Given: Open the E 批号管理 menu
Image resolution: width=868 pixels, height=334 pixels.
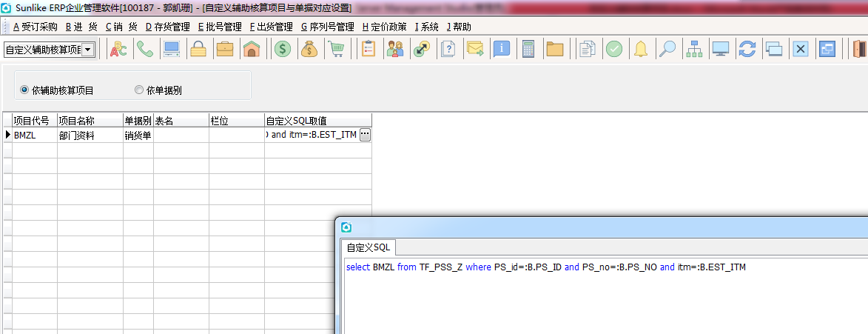Looking at the screenshot, I should coord(220,27).
